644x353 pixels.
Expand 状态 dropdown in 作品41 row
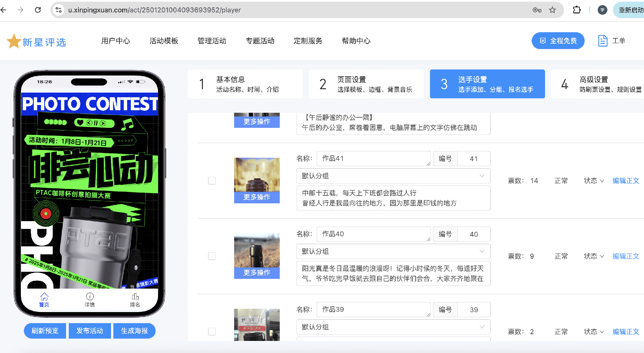click(x=594, y=181)
